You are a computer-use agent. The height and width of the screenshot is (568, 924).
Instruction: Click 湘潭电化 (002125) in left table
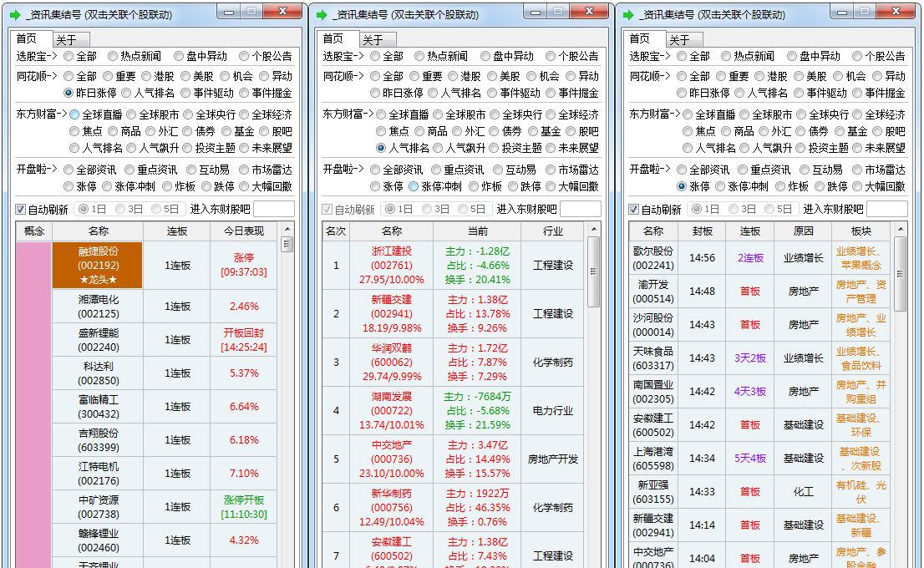99,307
